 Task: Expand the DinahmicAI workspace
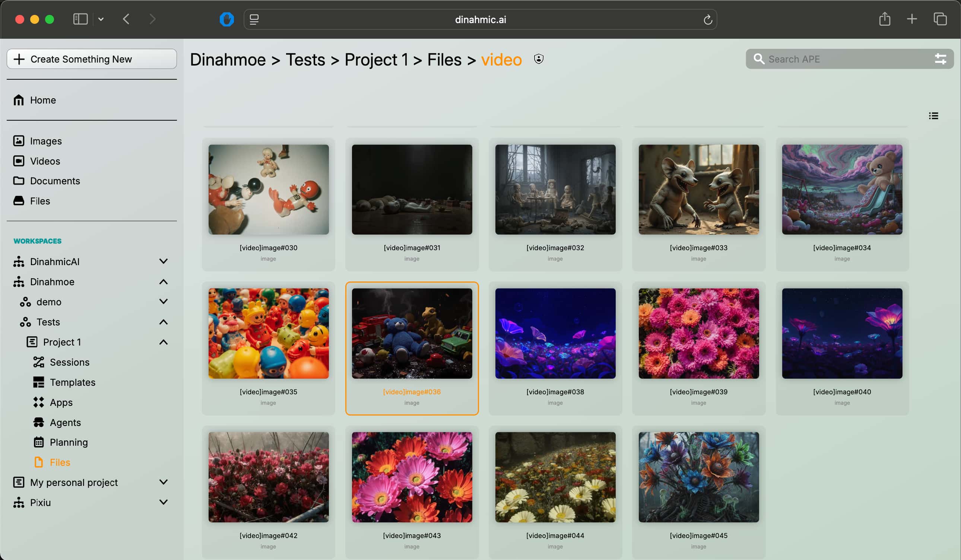point(163,261)
